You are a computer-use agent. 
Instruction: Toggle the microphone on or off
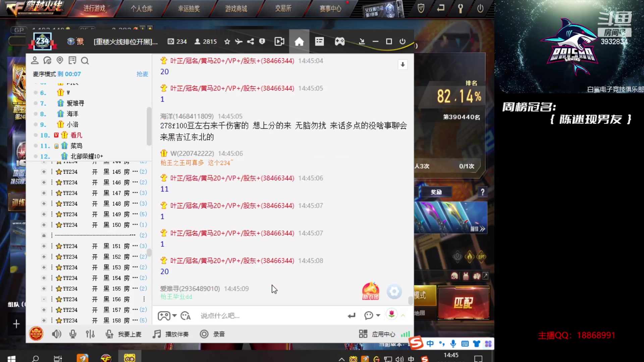(73, 334)
